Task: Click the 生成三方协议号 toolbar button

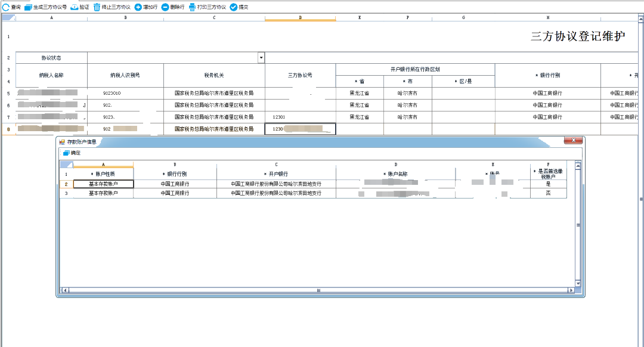Action: click(x=45, y=7)
